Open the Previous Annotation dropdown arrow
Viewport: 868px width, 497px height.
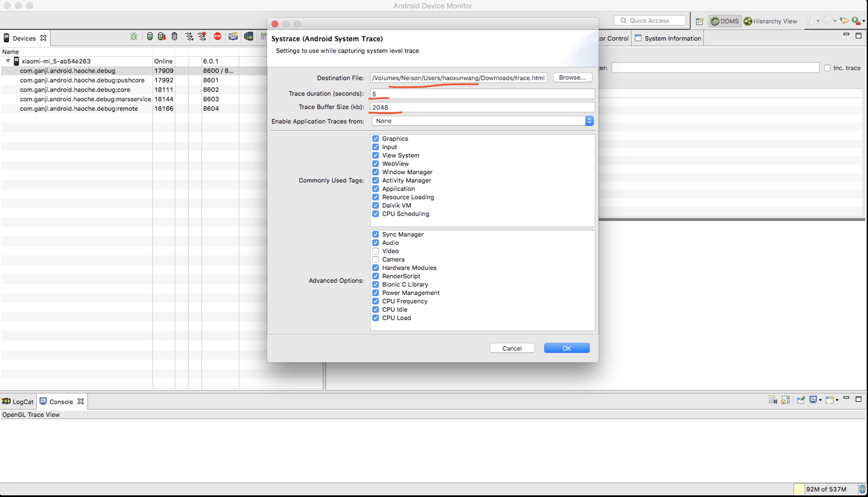[x=835, y=21]
